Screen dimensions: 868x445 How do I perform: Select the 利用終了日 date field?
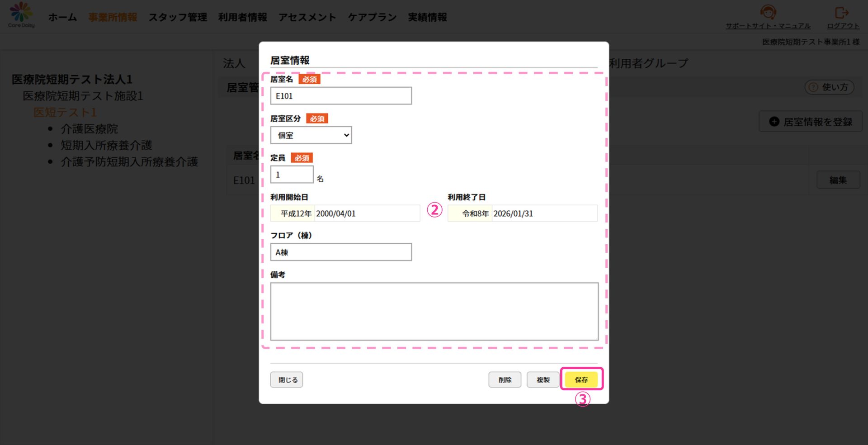coord(543,213)
